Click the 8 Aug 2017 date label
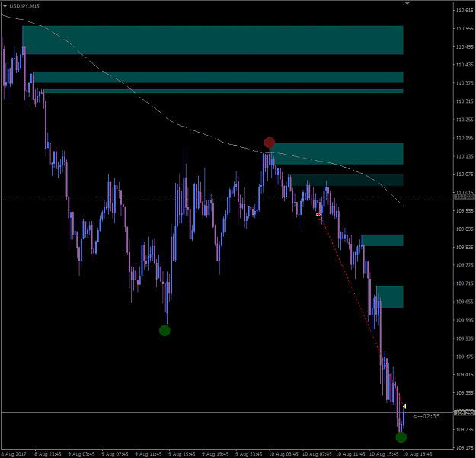The height and width of the screenshot is (458, 476). 14,454
